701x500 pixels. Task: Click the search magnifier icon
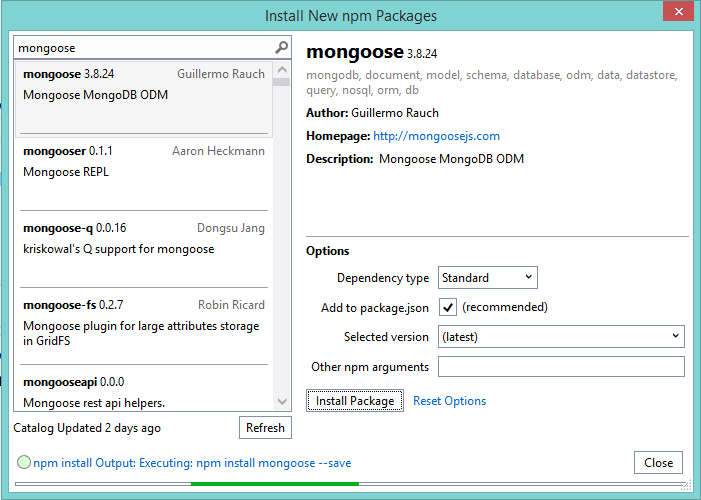pyautogui.click(x=282, y=48)
